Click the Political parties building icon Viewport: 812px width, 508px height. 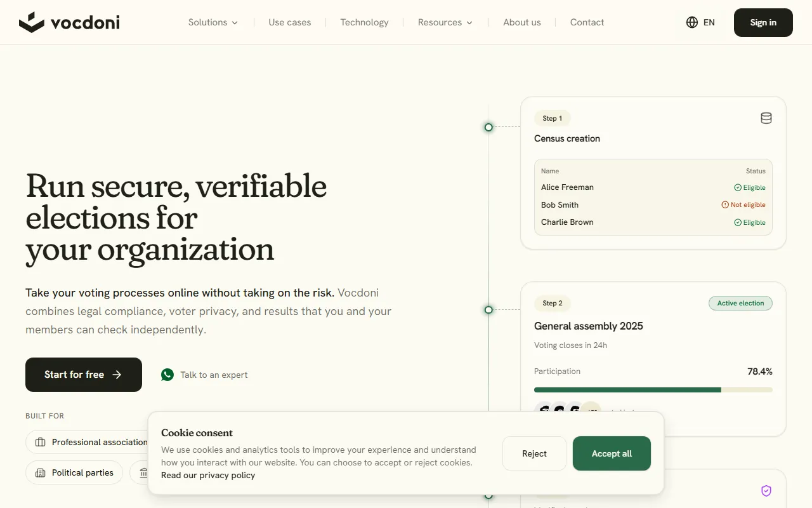point(41,473)
